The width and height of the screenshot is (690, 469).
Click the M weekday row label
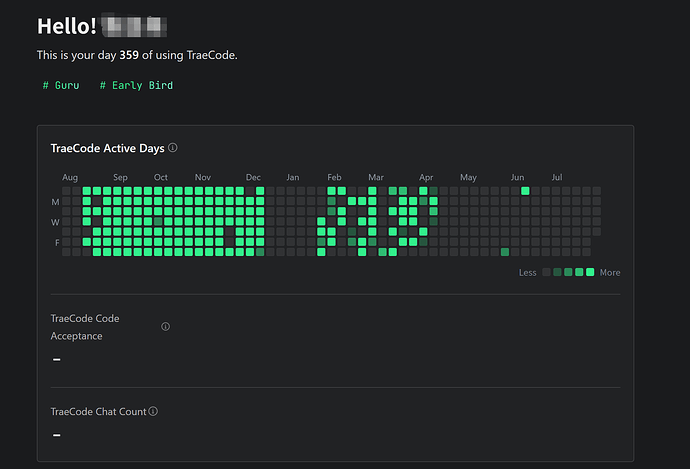coord(55,202)
